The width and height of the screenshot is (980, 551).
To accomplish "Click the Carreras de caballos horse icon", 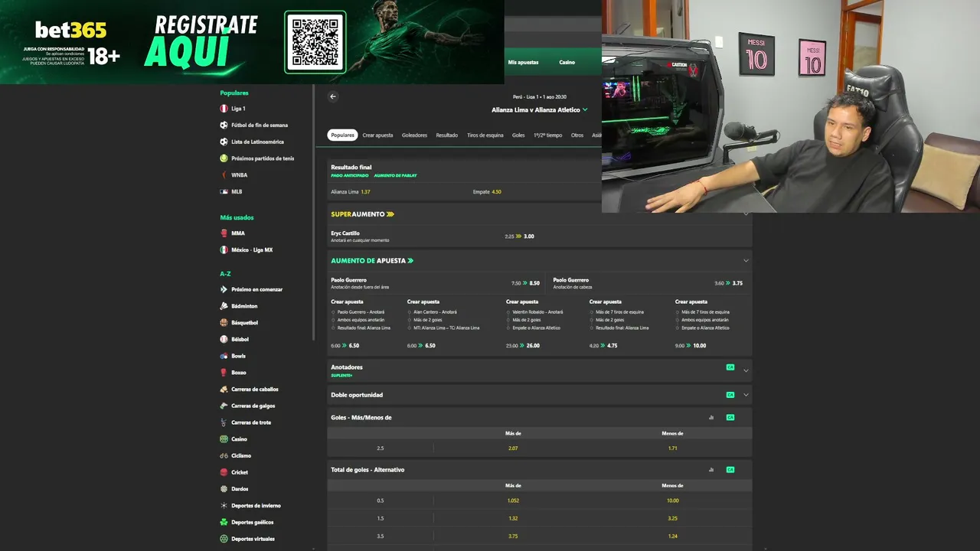I will [224, 390].
